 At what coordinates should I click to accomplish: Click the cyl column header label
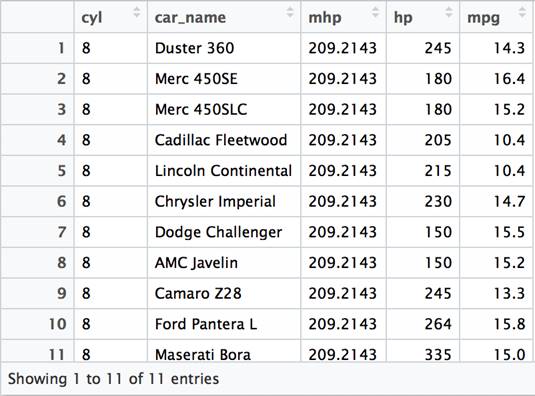(x=91, y=18)
